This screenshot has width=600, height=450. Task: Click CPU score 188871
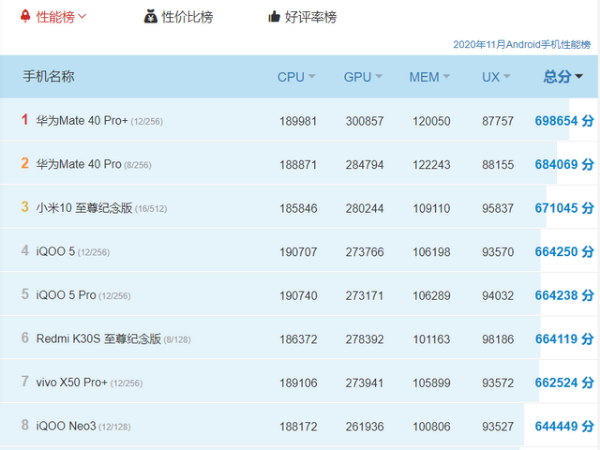[x=298, y=165]
